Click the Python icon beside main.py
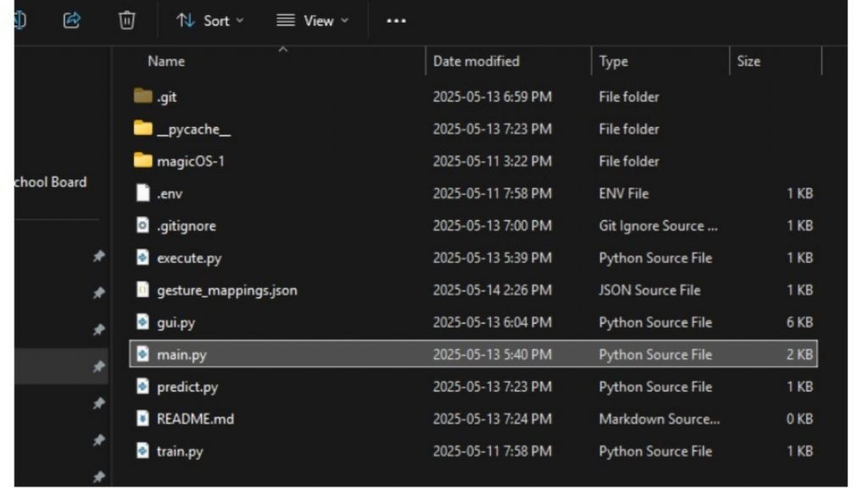 click(142, 354)
